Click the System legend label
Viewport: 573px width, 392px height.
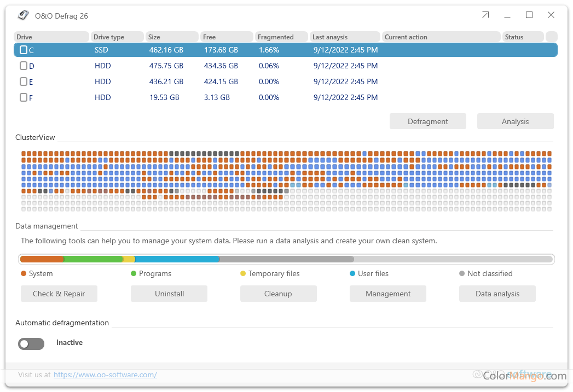(x=41, y=273)
